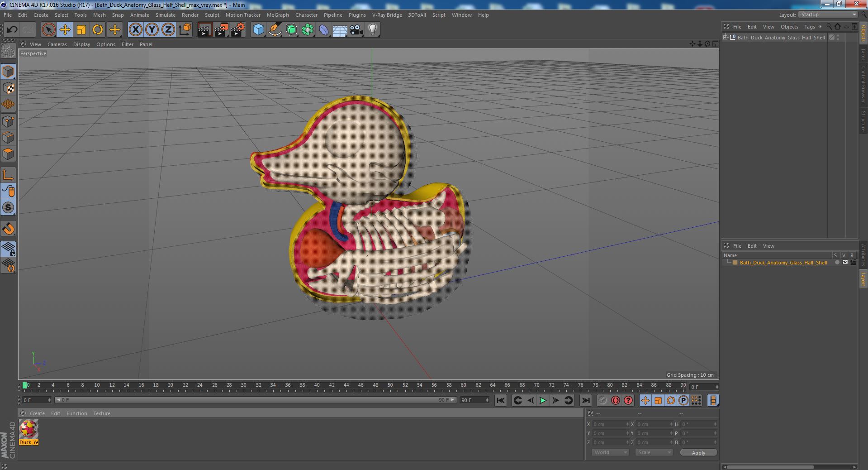
Task: Render to Picture Viewer icon
Action: coord(221,30)
